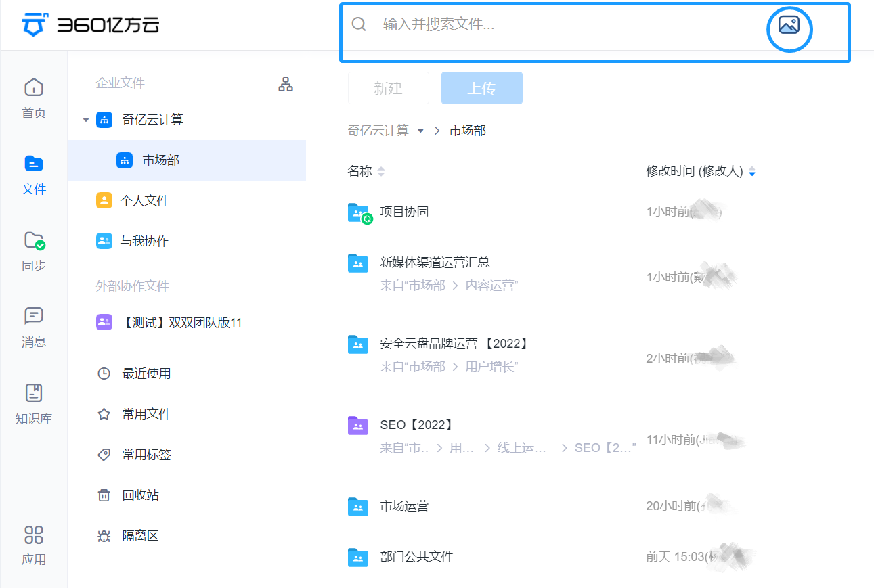Open 常用标签 tags

146,454
